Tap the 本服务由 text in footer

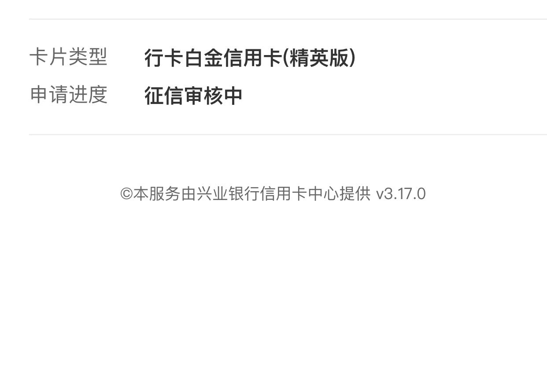(165, 194)
